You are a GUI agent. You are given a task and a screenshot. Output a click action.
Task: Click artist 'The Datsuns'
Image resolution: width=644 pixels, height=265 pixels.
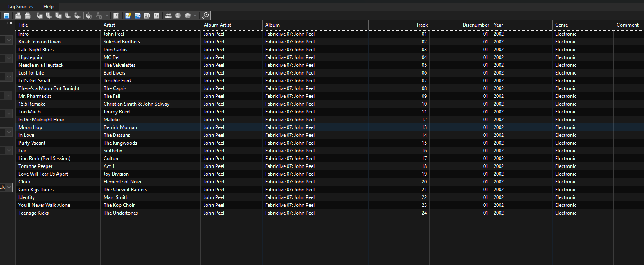pos(117,135)
